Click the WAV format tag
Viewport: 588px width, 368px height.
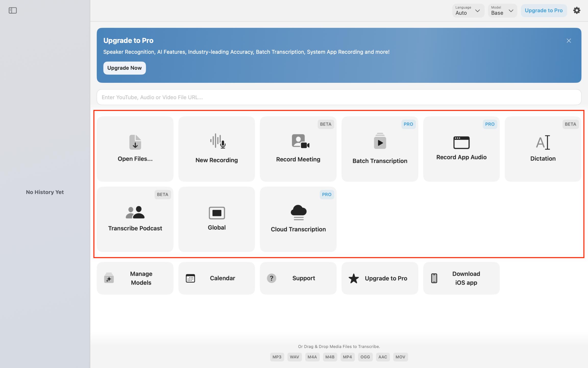294,357
